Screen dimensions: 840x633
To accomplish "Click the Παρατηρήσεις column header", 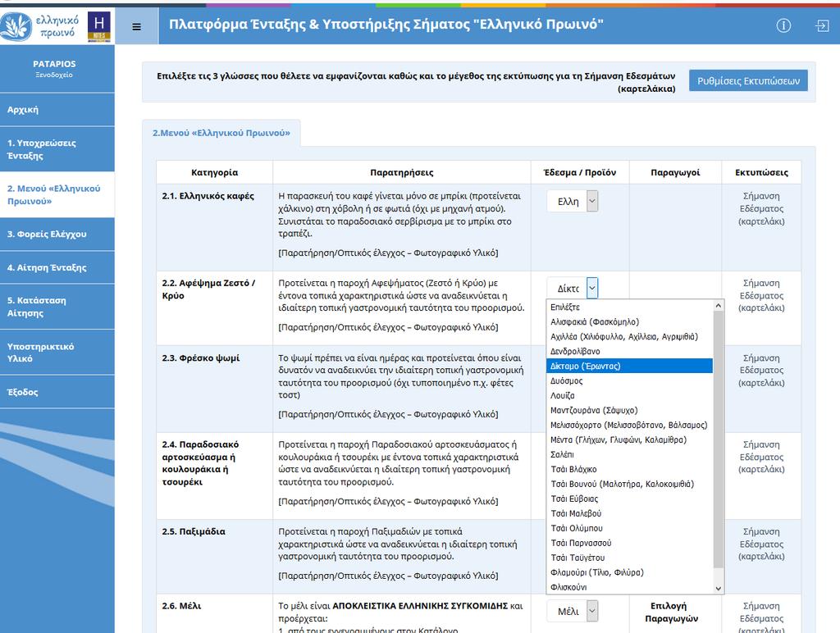I will [x=402, y=172].
